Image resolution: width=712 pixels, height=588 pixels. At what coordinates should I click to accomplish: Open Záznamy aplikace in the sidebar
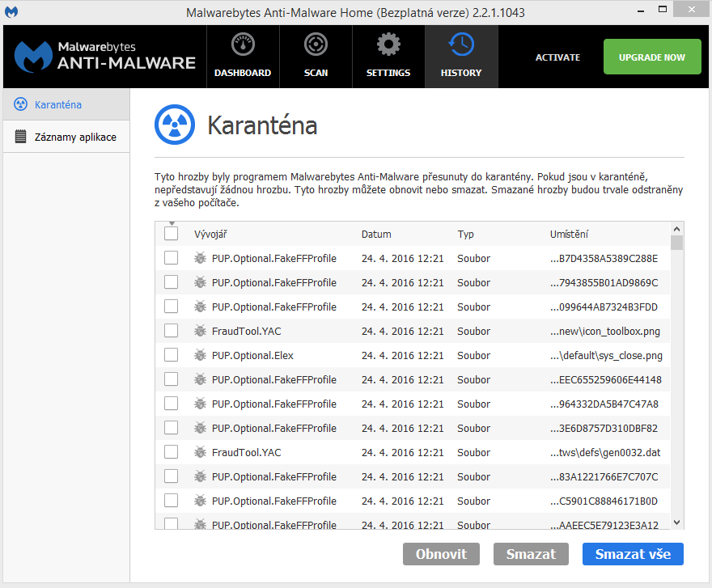[x=66, y=137]
